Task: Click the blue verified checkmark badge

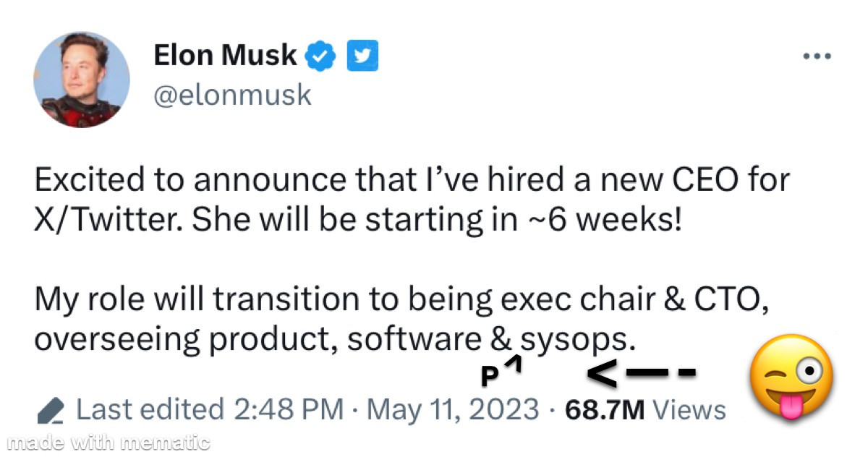Action: pos(321,56)
